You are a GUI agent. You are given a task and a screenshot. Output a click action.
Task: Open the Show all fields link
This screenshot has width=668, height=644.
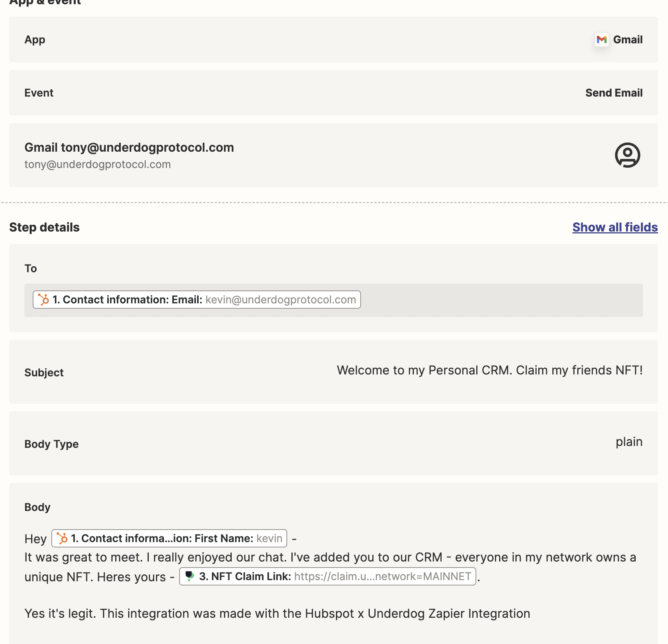tap(615, 227)
